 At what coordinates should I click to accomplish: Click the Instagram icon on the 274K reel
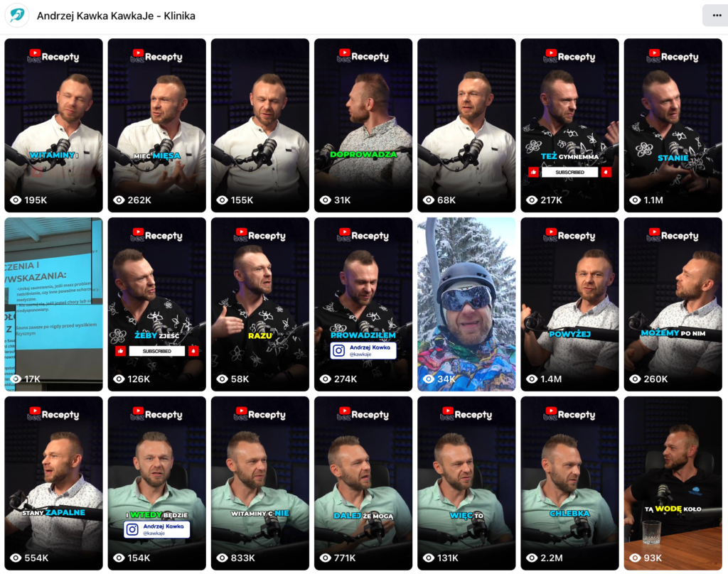(339, 350)
